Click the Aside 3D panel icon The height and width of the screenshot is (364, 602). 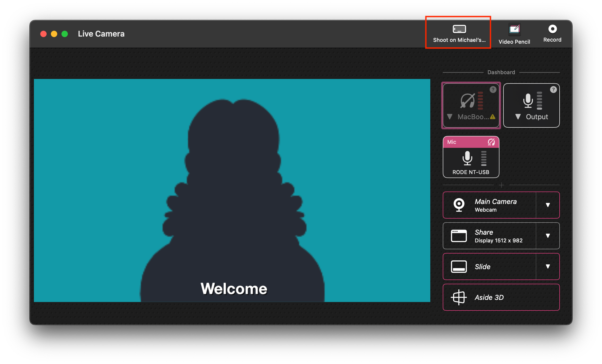(458, 298)
